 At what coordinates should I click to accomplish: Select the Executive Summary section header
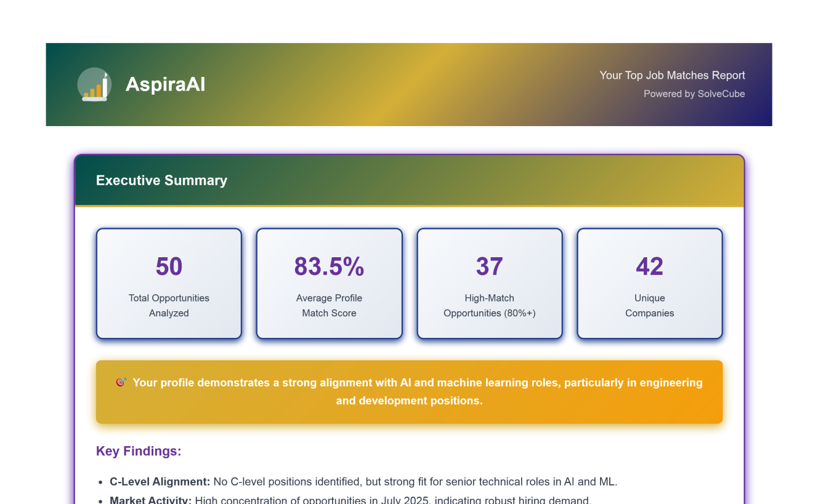coord(161,180)
